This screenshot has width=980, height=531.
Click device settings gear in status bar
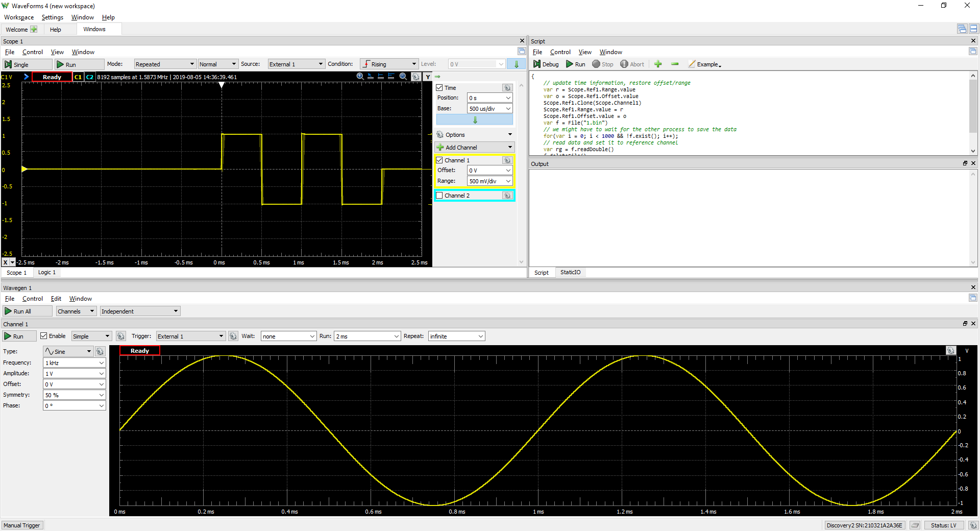point(973,525)
